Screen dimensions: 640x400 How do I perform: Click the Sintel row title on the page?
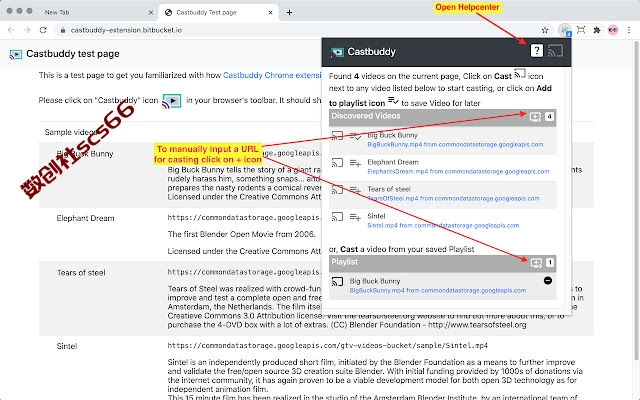click(67, 346)
